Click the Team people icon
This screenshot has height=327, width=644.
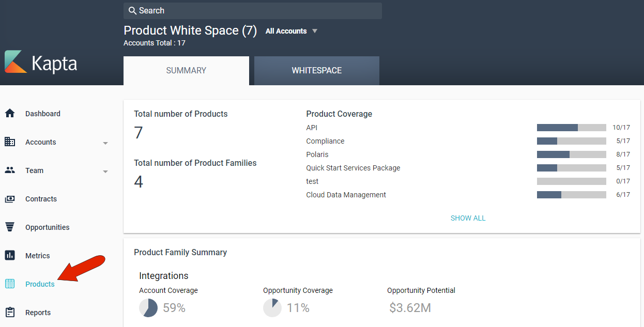[10, 170]
